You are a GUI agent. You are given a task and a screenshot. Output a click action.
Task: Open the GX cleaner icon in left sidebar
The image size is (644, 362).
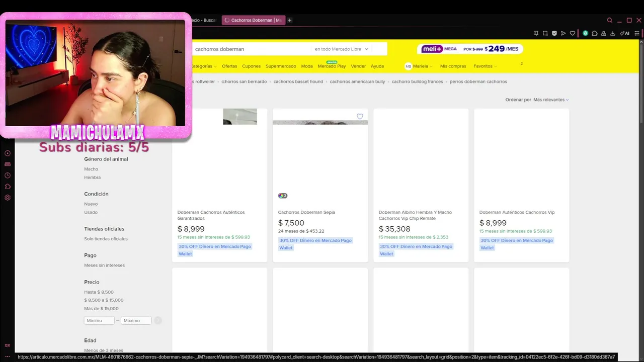click(x=8, y=164)
